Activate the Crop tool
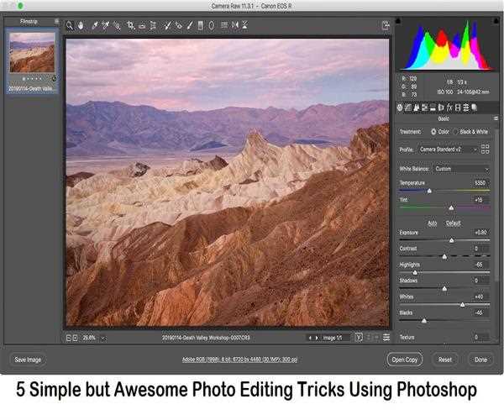 130,25
